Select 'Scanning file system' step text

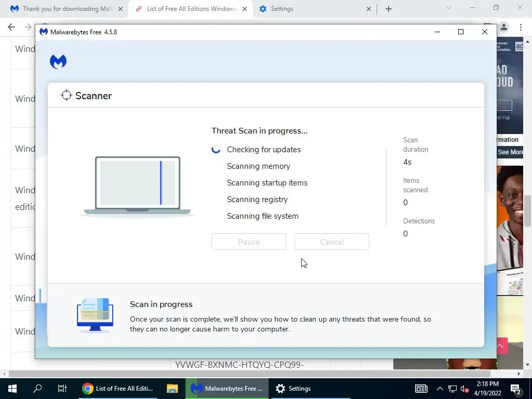click(x=262, y=216)
